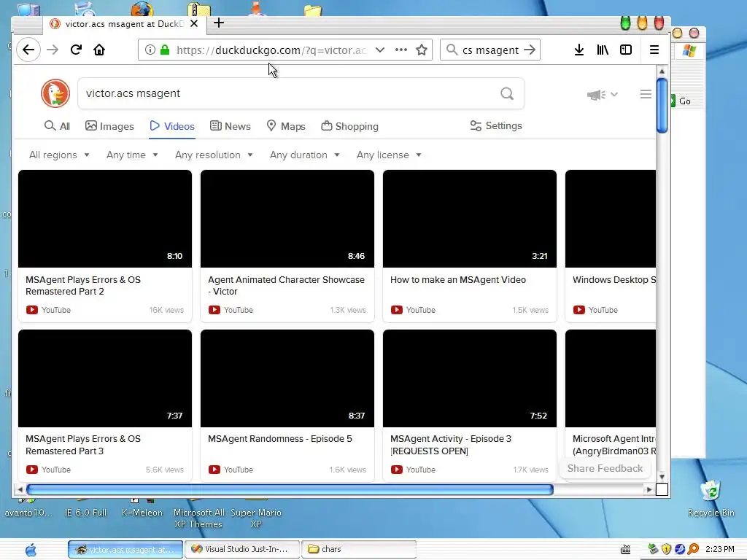Viewport: 747px width, 560px height.
Task: Switch to the All results tab
Action: pos(57,126)
